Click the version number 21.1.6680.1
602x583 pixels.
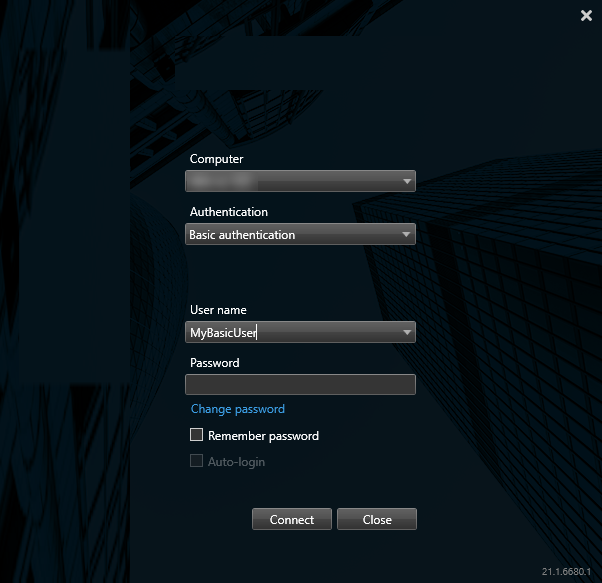click(567, 571)
